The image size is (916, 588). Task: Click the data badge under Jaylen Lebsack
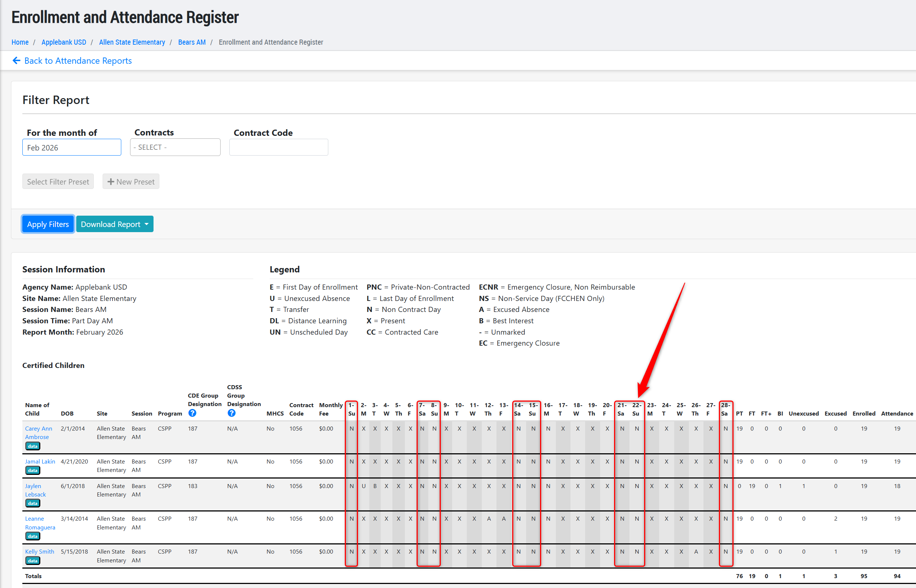click(33, 503)
